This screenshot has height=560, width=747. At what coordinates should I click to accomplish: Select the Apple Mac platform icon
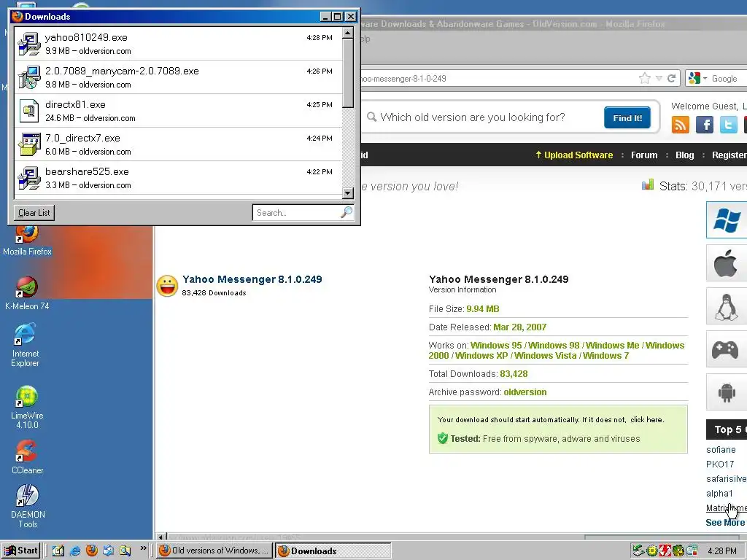pyautogui.click(x=727, y=262)
